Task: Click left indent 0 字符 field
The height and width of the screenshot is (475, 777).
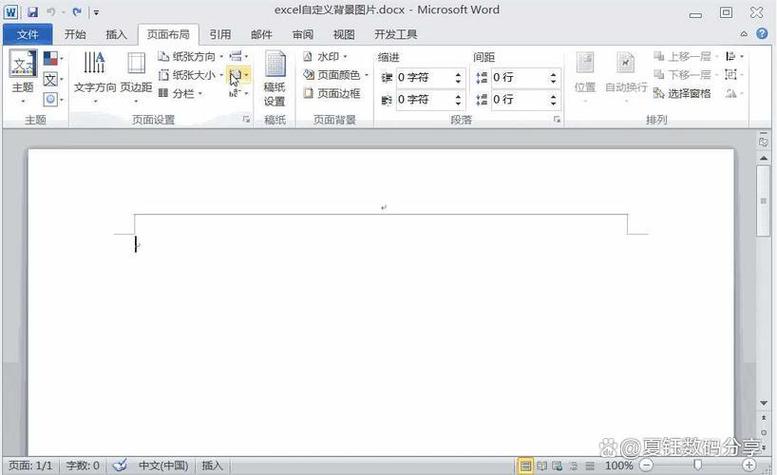Action: [424, 78]
